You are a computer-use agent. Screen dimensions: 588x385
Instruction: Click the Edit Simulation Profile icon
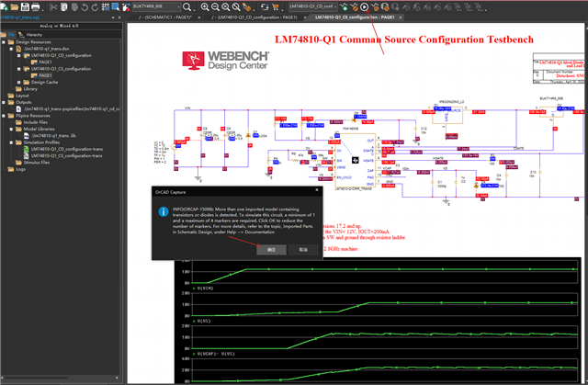point(354,6)
